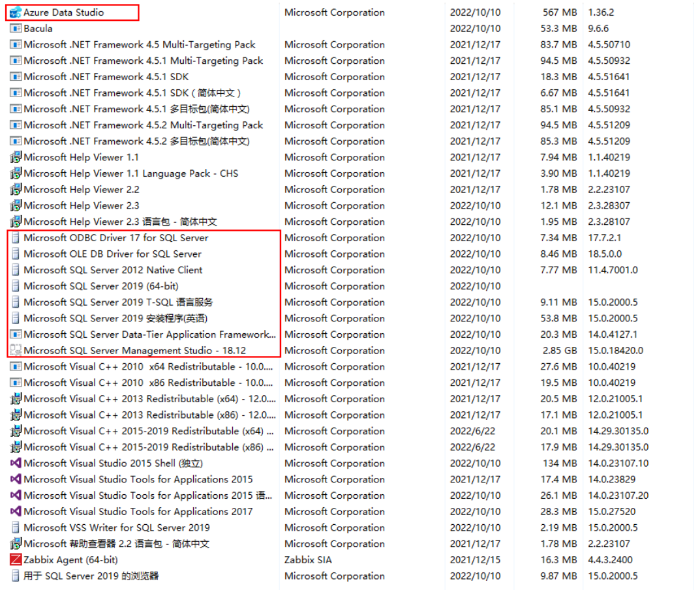
Task: Select Microsoft Visual Studio 2015 Shell (独立)
Action: (x=114, y=464)
